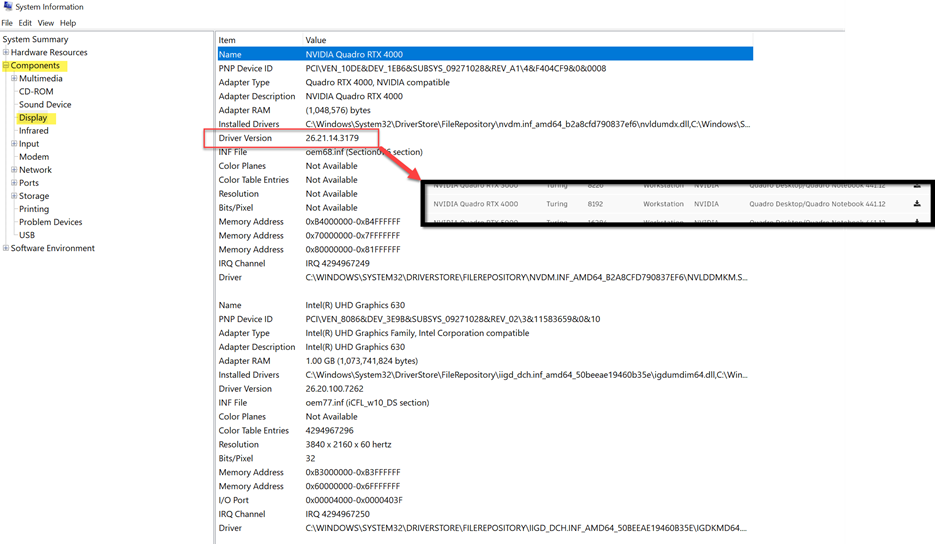Open the Help menu

tap(68, 23)
